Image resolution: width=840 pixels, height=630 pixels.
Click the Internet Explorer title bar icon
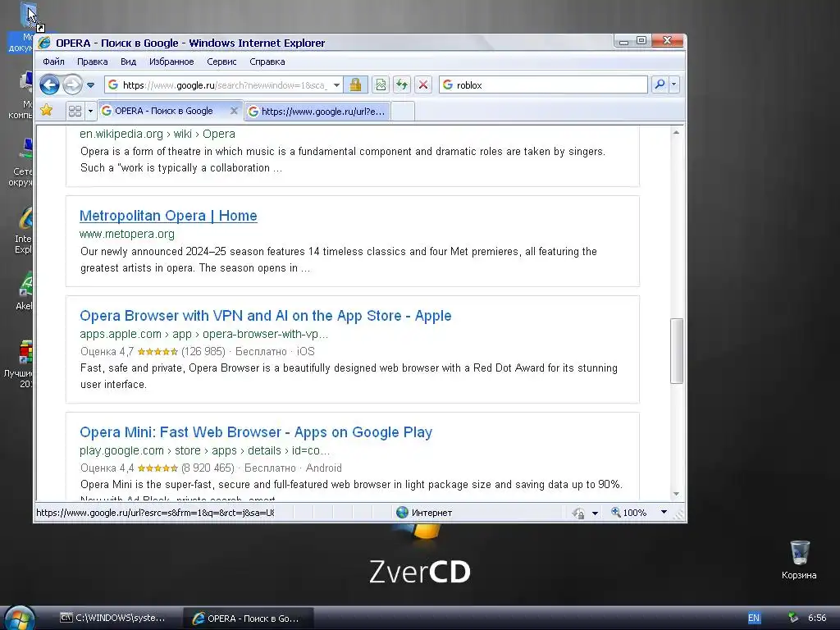44,43
